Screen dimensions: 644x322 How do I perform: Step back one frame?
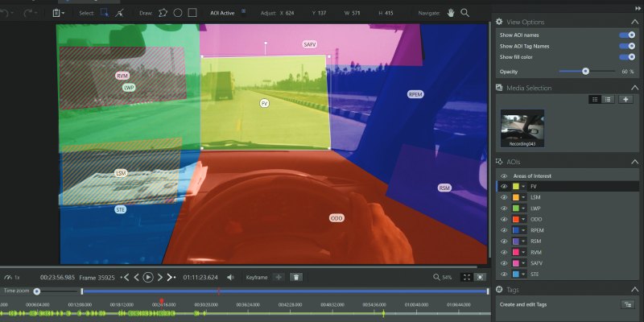[x=136, y=277]
